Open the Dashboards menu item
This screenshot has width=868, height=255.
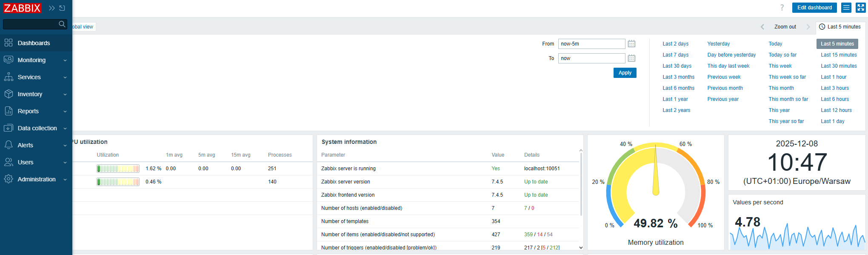coord(34,43)
